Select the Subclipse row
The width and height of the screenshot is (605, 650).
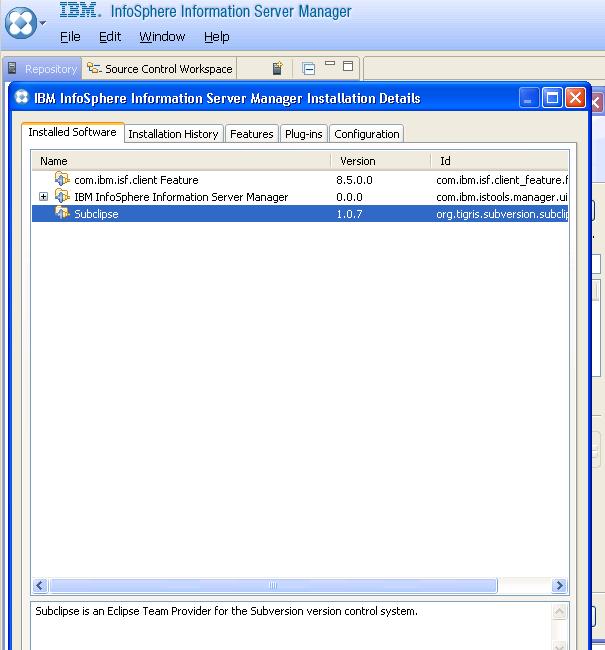(300, 214)
